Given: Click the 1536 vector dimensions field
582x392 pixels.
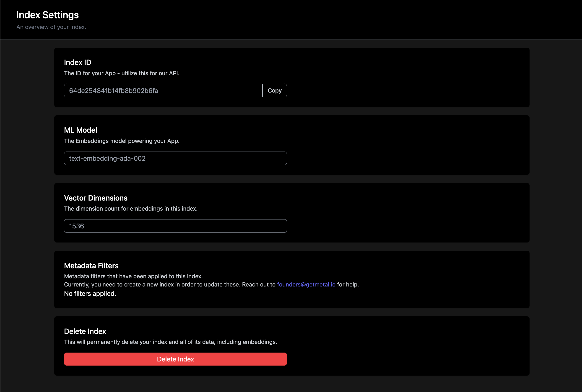Looking at the screenshot, I should 175,226.
